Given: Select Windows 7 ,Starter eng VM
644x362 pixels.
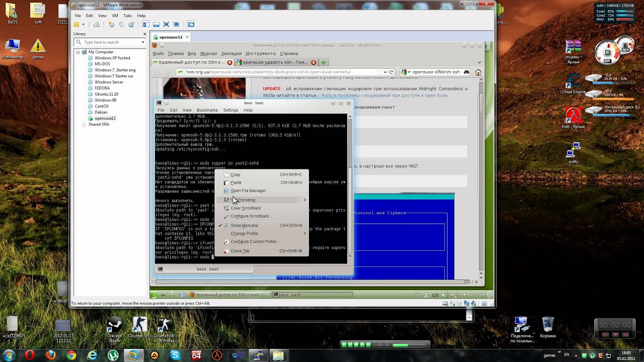Looking at the screenshot, I should tap(115, 70).
